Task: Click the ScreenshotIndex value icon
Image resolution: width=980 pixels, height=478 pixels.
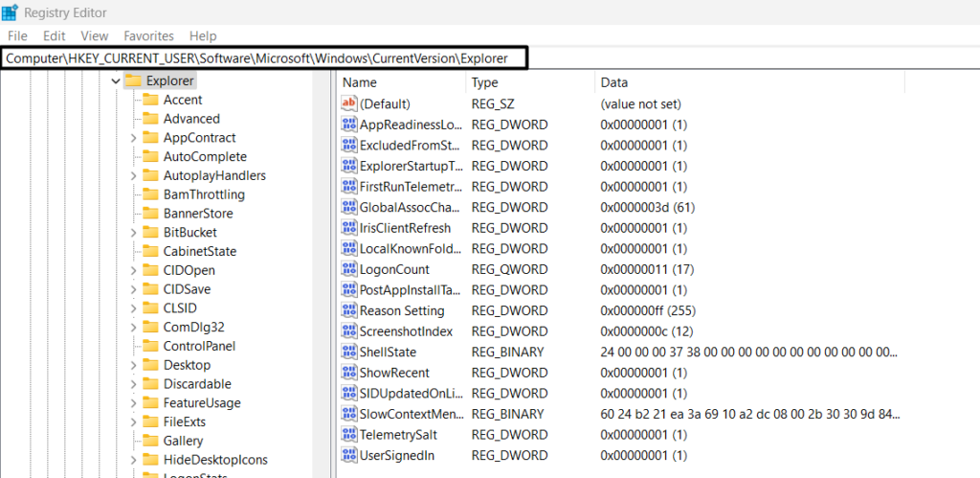Action: 349,331
